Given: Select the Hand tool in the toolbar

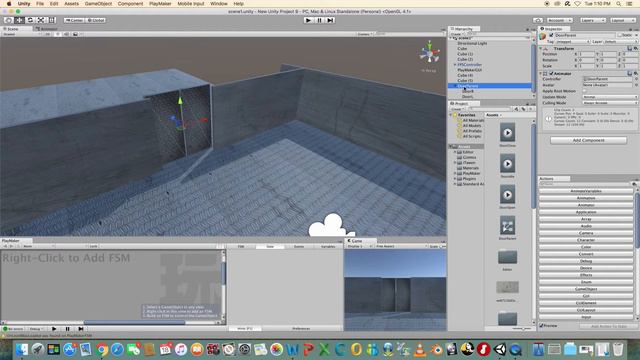Looking at the screenshot, I should 9,20.
